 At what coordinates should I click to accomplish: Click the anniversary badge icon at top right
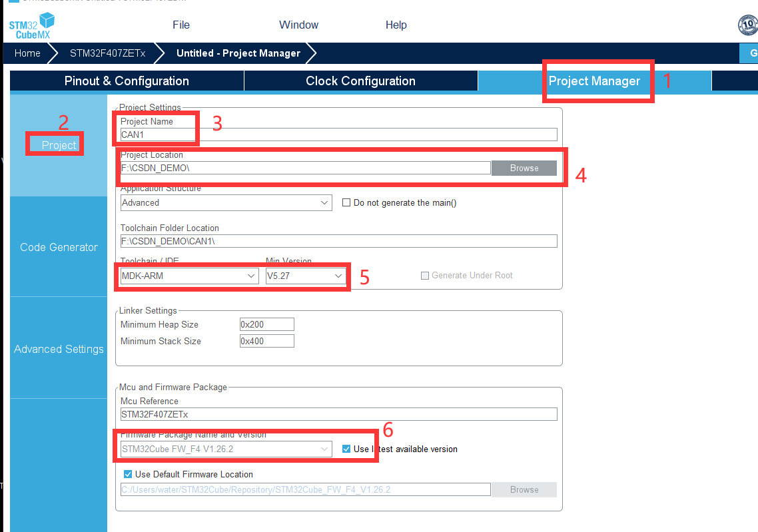point(748,25)
